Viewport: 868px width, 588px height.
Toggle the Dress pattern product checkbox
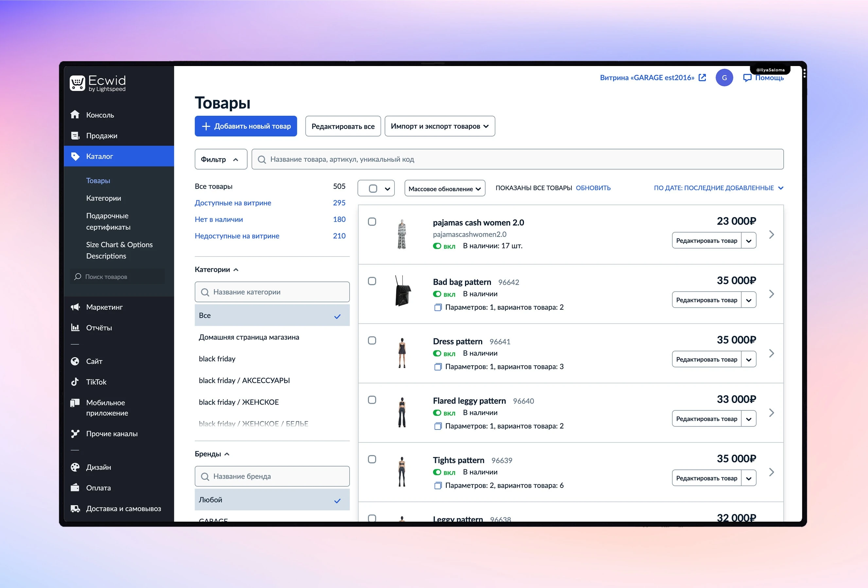point(372,341)
